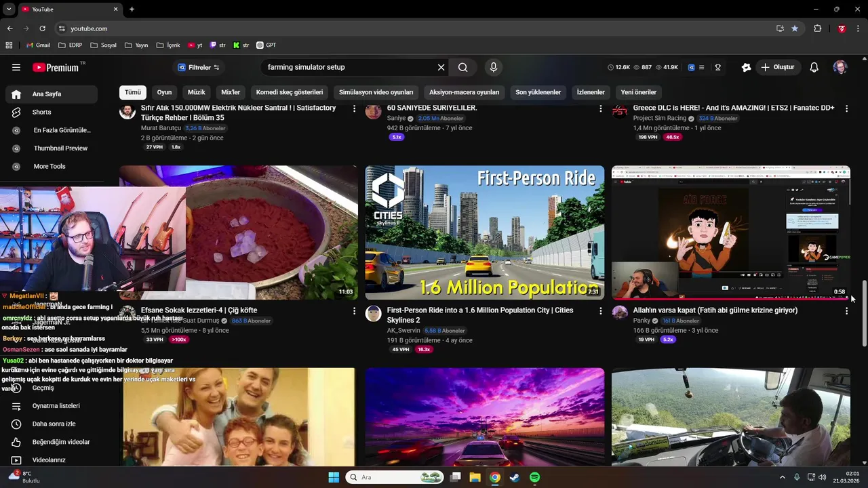Open the EDRP bookmarks folder
This screenshot has width=868, height=488.
(71, 45)
